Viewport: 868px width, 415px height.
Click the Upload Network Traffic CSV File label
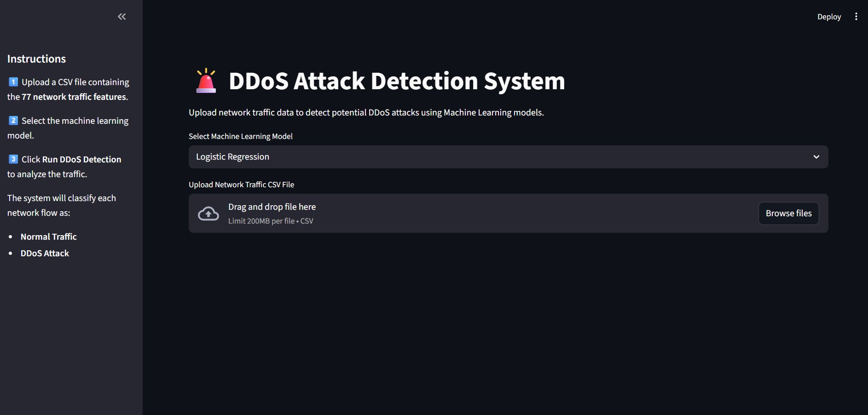click(241, 184)
